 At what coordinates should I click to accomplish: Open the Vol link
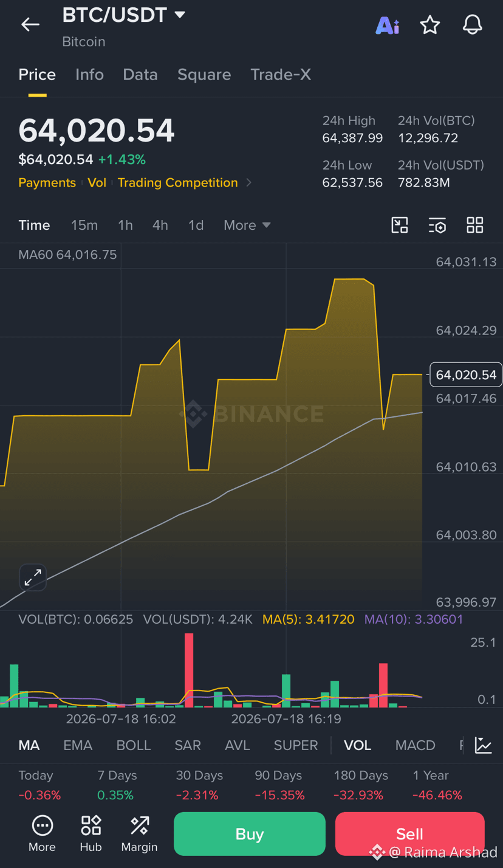(x=97, y=183)
